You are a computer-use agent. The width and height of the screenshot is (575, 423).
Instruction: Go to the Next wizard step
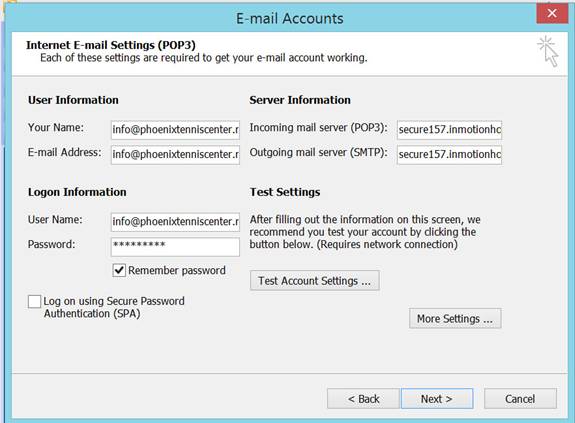[x=437, y=398]
